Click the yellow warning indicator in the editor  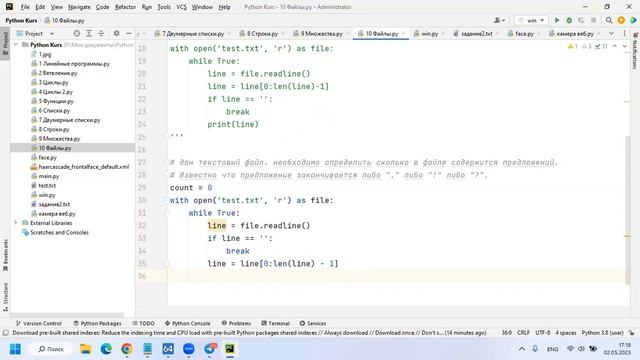572,47
